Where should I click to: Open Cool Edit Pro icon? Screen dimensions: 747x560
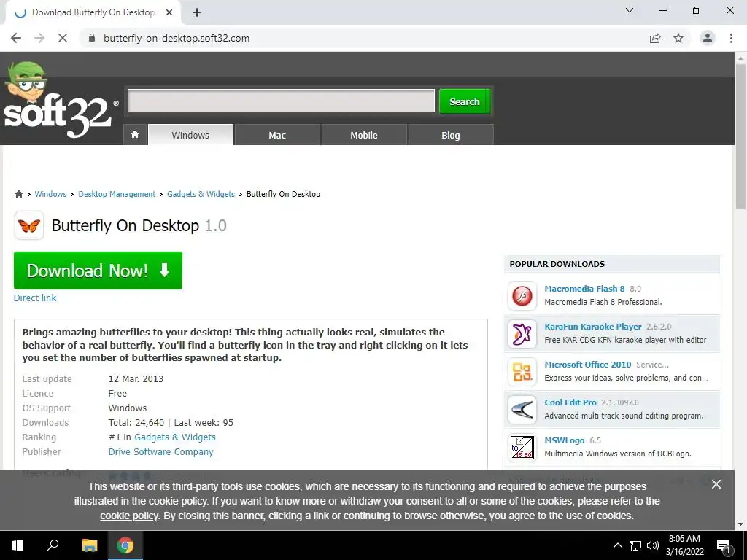click(522, 410)
